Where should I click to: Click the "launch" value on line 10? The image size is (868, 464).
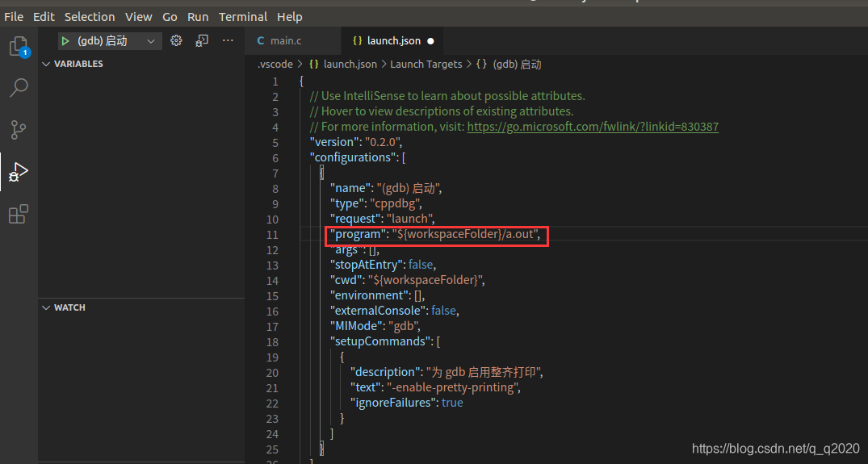tap(409, 219)
